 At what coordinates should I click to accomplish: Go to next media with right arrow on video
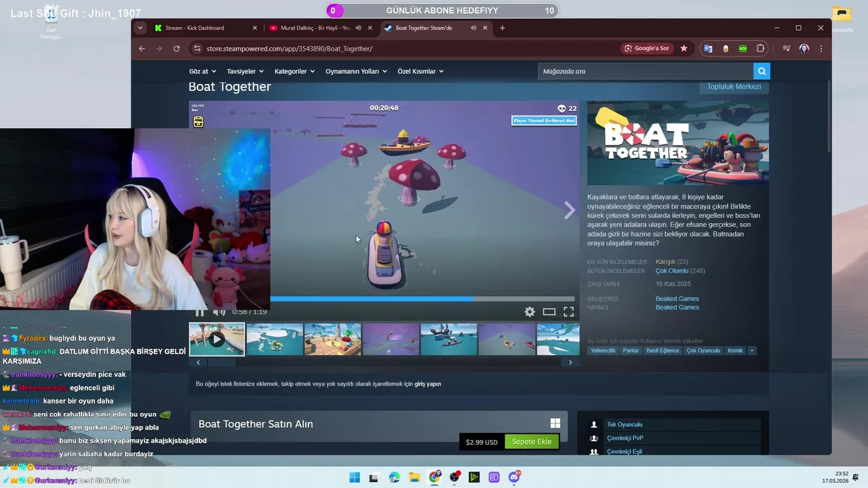(570, 210)
